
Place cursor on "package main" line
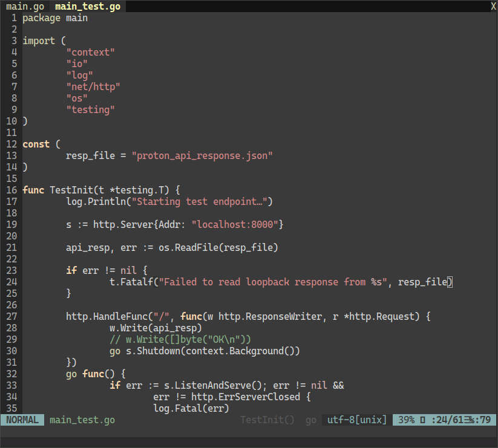point(55,18)
